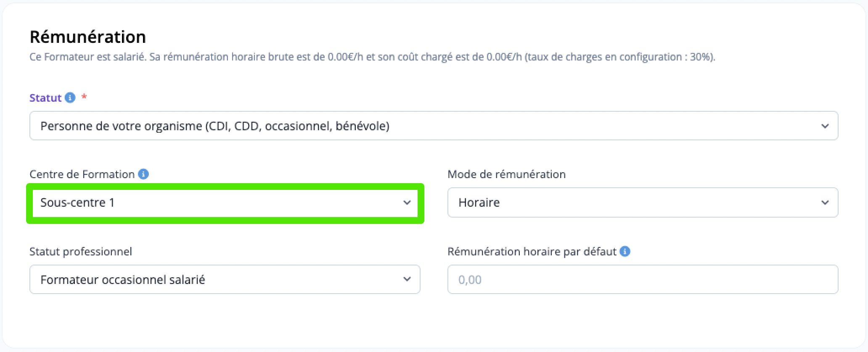
Task: Open the Mode de rémunération Horaire dropdown
Action: pos(643,202)
